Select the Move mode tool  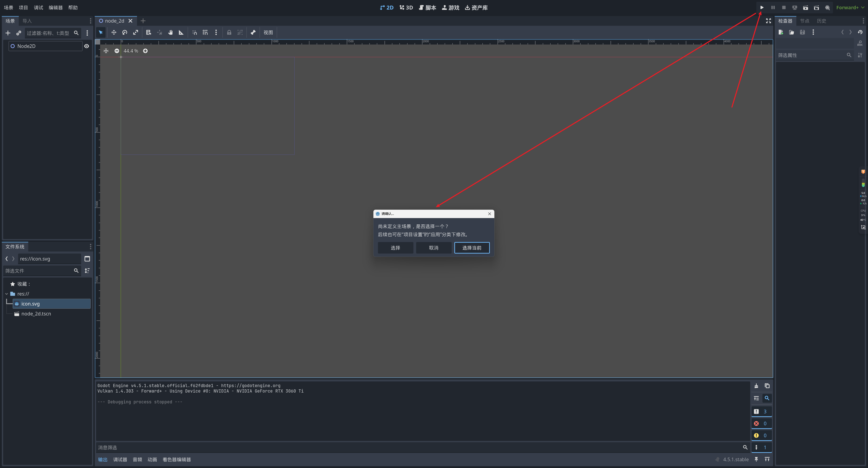tap(114, 32)
